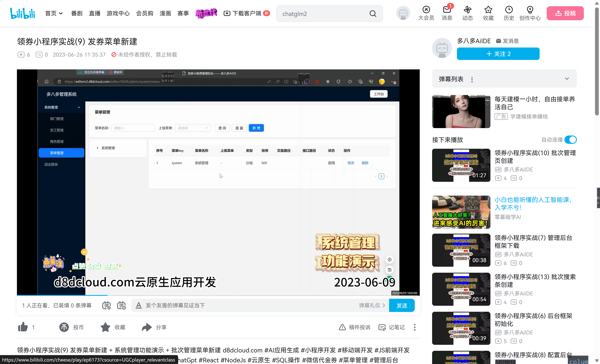600x364 pixels.
Task: Select 直播 in the top navigation
Action: click(x=94, y=13)
